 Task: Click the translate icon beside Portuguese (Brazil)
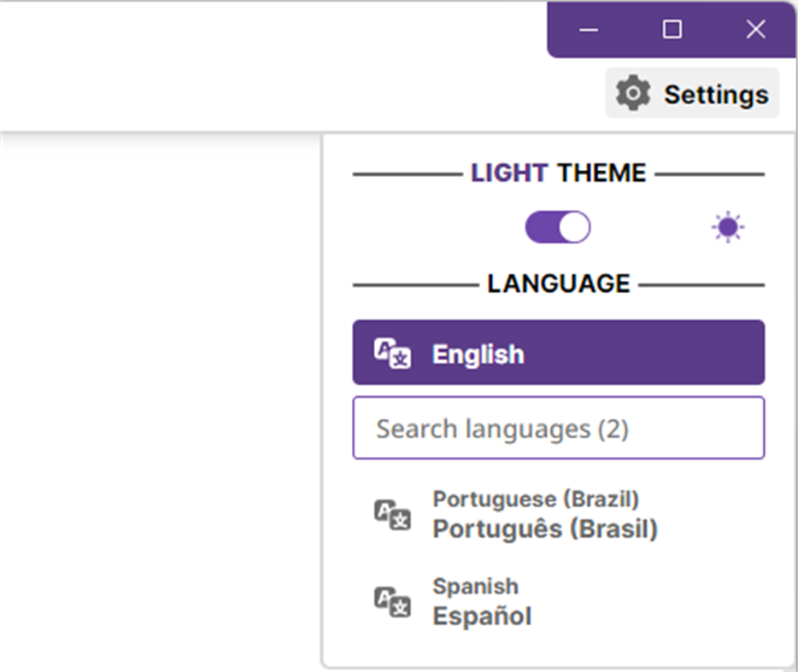point(393,515)
